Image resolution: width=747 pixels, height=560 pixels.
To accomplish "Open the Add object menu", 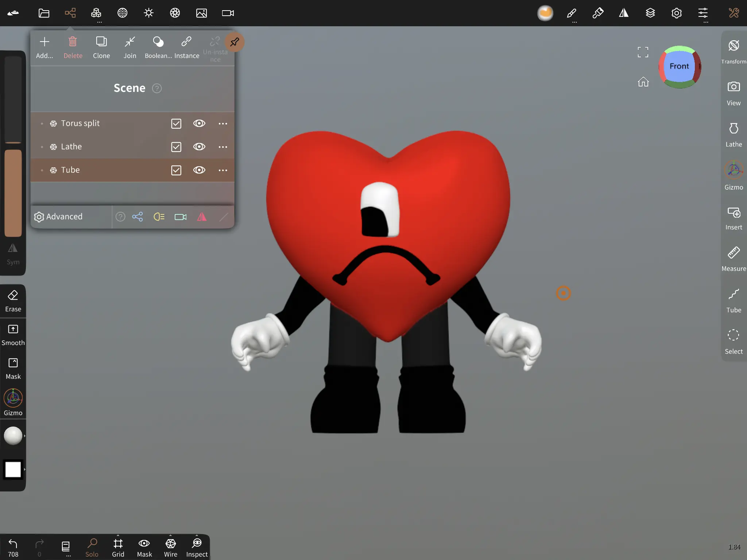I will pyautogui.click(x=44, y=47).
